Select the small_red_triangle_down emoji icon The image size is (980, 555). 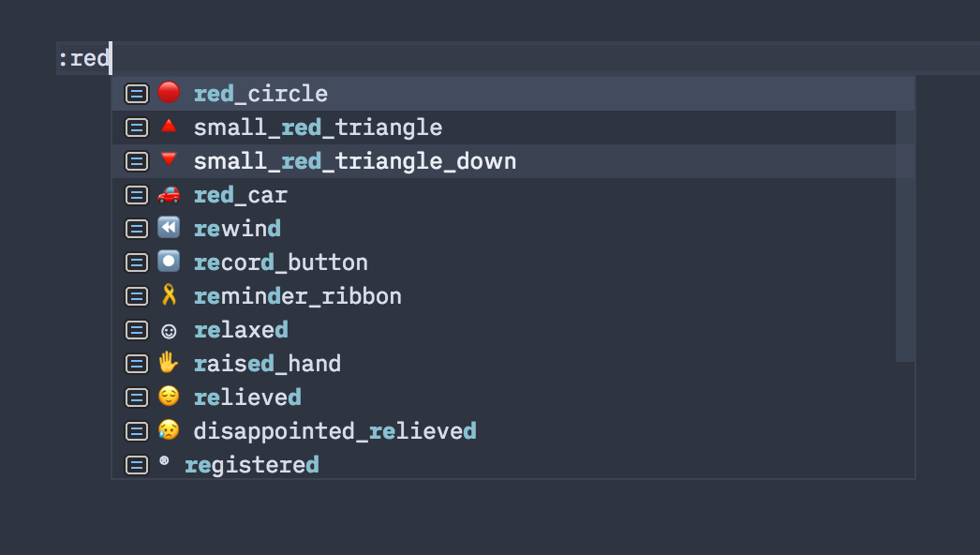(x=168, y=160)
